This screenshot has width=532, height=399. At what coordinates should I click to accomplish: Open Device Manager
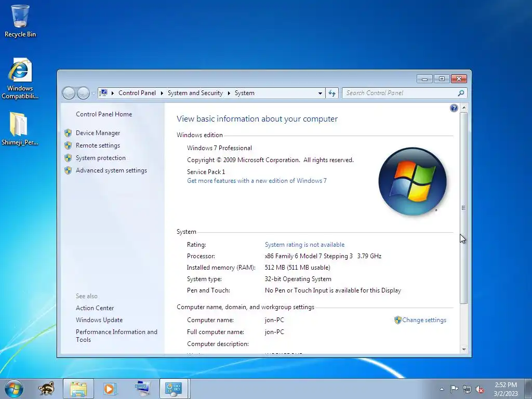98,133
